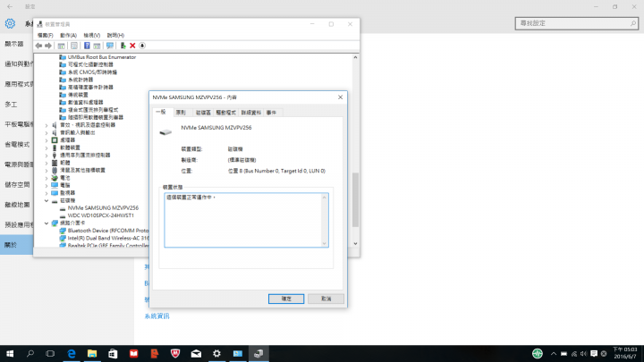The width and height of the screenshot is (644, 362).
Task: Expand the 軟體裝置 node
Action: [47, 147]
